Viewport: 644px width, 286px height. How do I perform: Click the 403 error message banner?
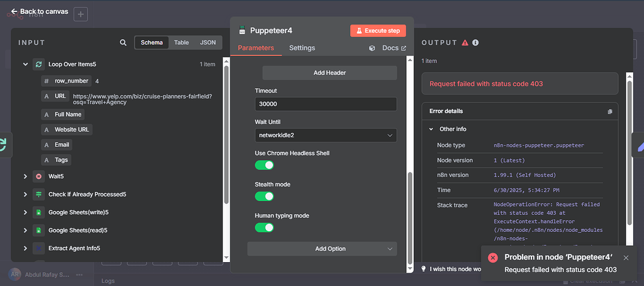pos(519,84)
